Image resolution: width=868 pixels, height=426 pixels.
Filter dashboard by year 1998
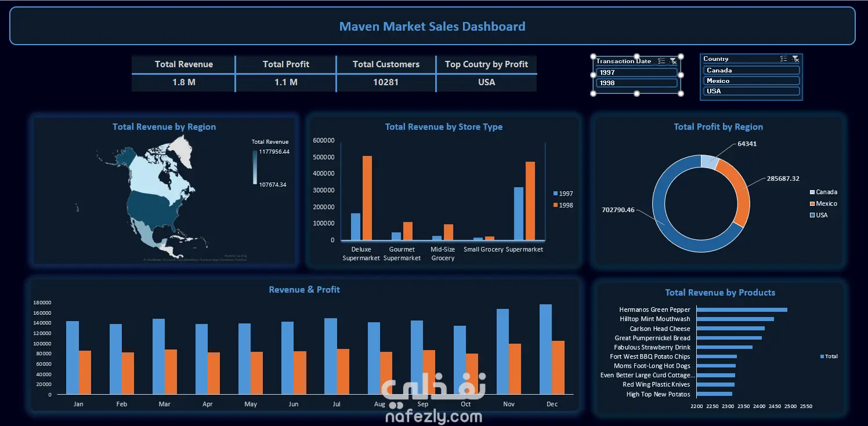click(637, 83)
